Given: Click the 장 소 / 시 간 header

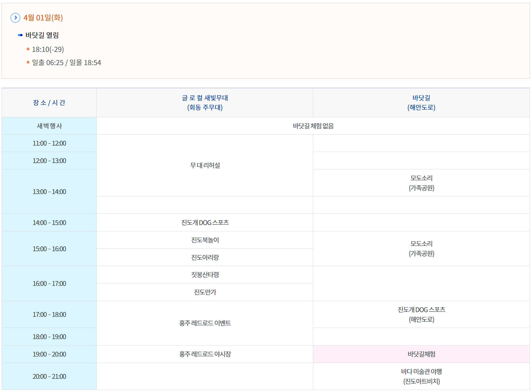Looking at the screenshot, I should [49, 103].
